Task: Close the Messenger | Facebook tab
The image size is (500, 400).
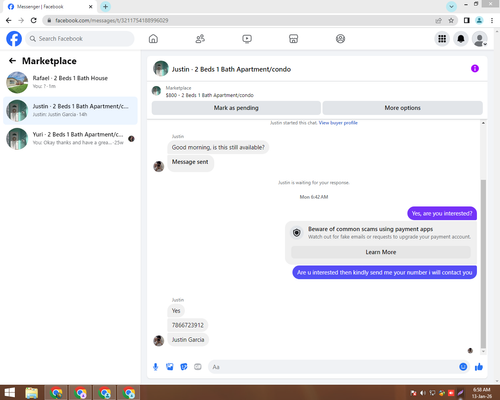Action: coord(91,6)
